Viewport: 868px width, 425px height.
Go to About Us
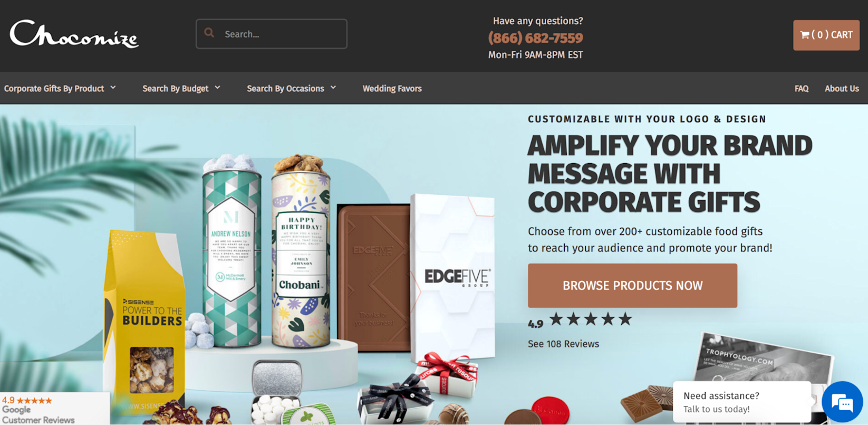(x=842, y=89)
